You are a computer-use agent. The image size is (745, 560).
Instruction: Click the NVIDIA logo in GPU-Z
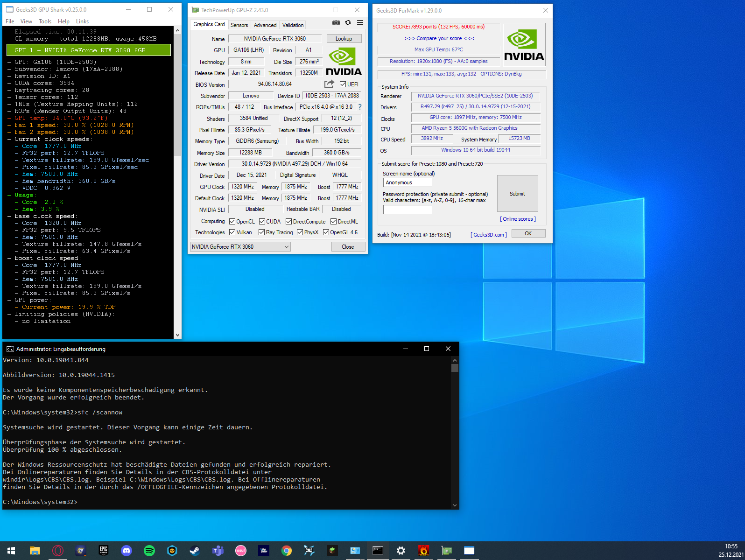[x=344, y=62]
